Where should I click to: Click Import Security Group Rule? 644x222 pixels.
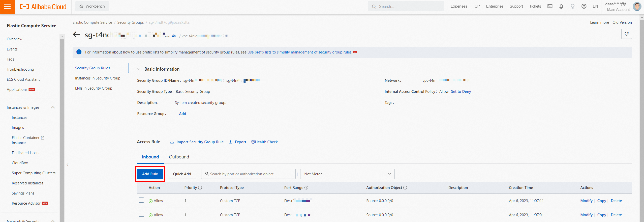197,142
